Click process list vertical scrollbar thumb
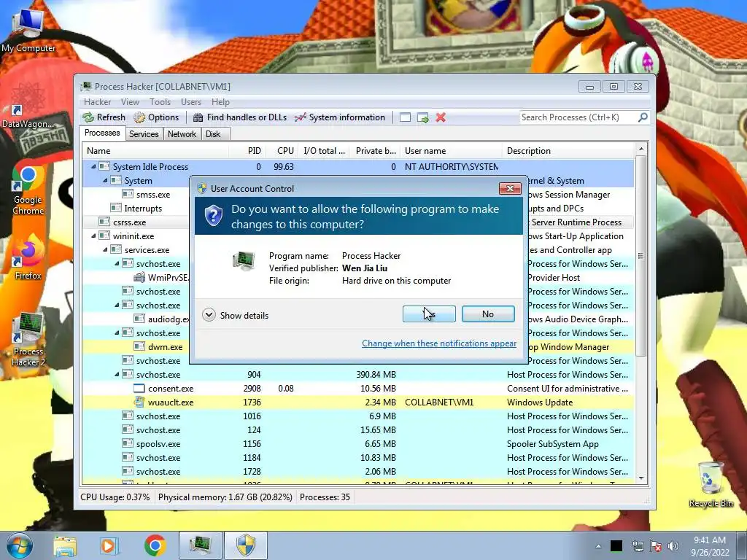The image size is (747, 560). pos(640,256)
